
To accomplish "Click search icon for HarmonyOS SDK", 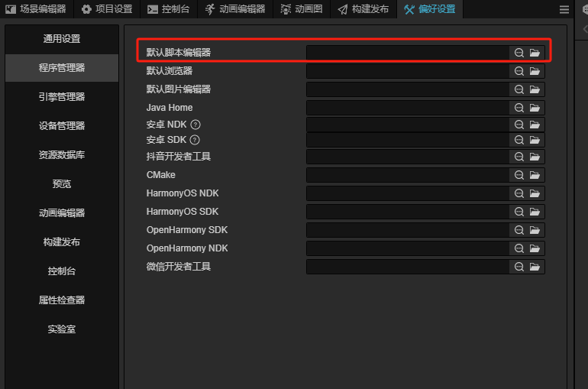I will point(519,212).
